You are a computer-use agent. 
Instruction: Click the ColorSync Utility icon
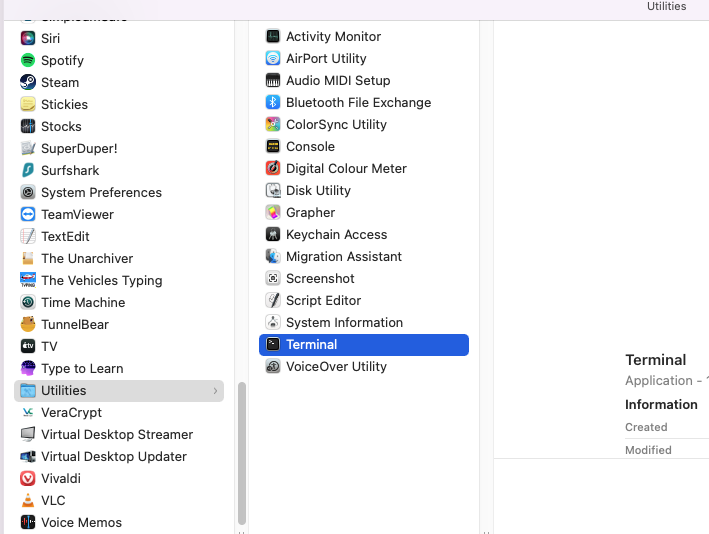pyautogui.click(x=273, y=124)
